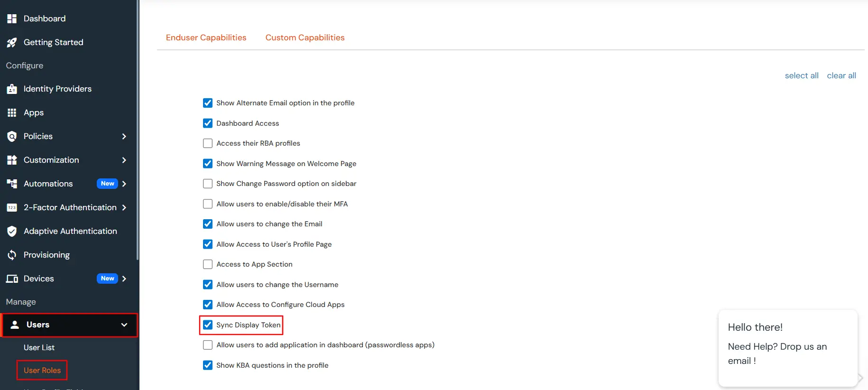Click the Provisioning sync icon
This screenshot has width=868, height=390.
point(12,255)
